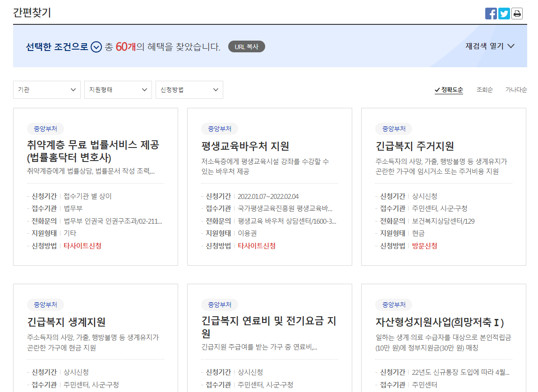The image size is (538, 392).
Task: Click 접수기관 별 상이 text
Action: point(87,196)
